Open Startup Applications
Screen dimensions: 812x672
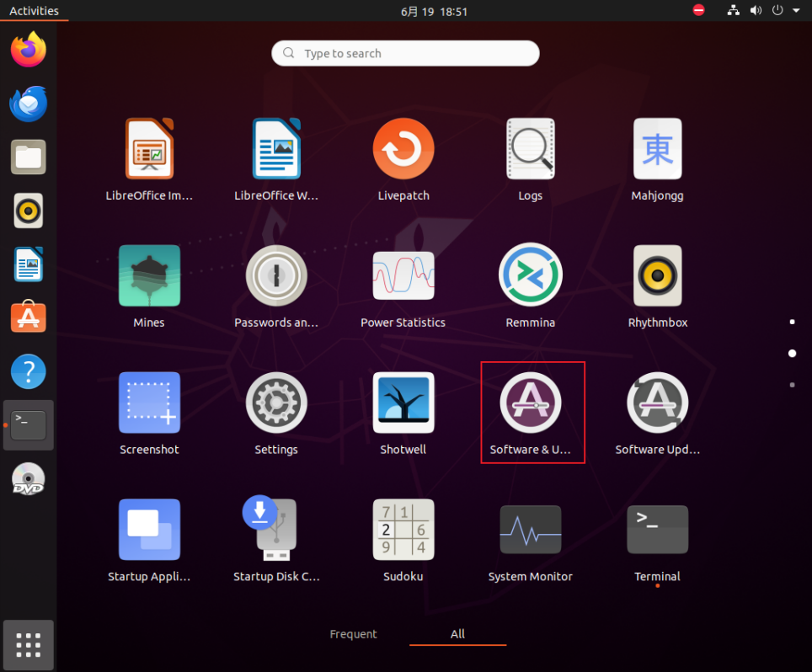[149, 529]
